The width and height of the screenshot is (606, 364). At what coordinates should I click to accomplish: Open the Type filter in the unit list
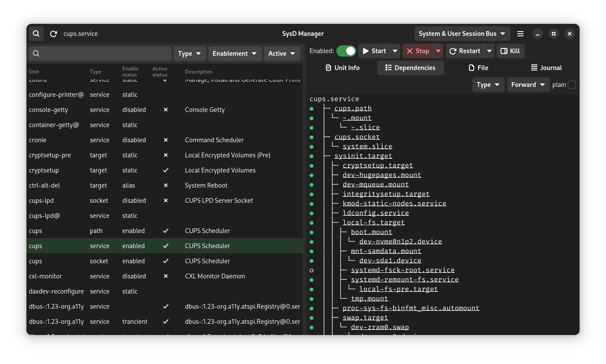(x=190, y=54)
